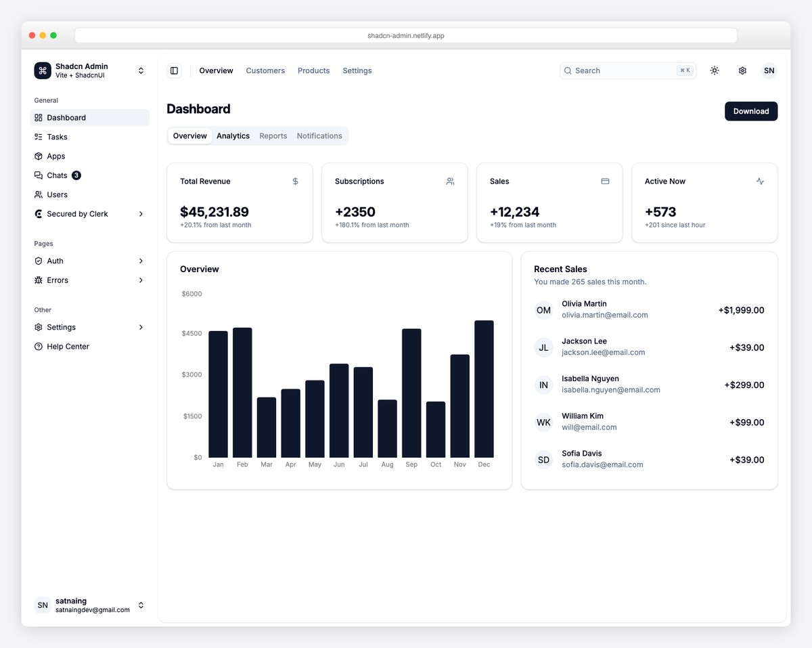Open the Customers page
812x648 pixels.
tap(265, 70)
